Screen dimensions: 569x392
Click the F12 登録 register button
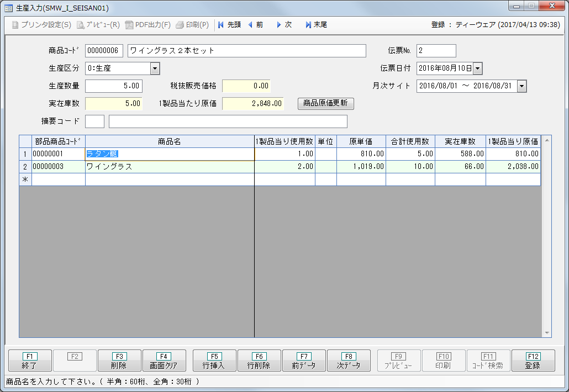coord(533,361)
